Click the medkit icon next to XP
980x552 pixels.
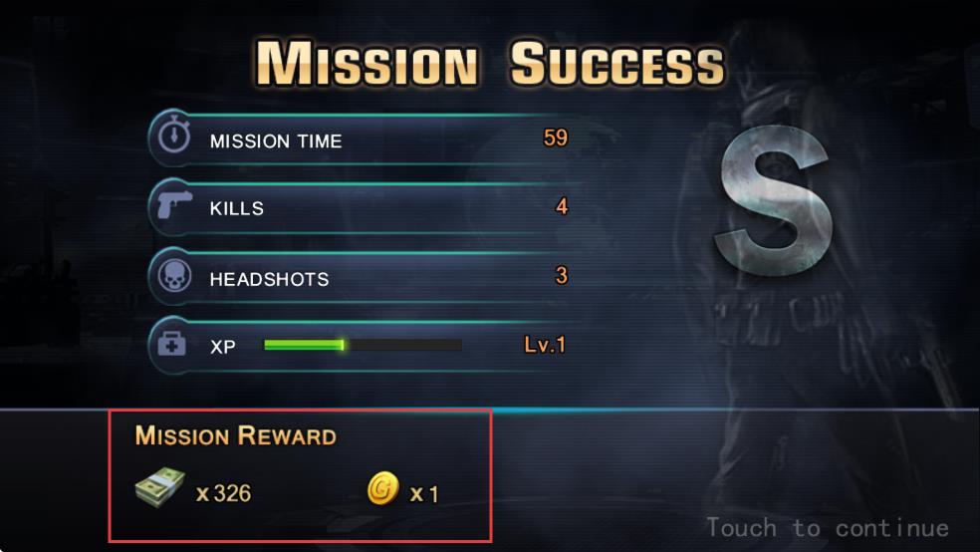(172, 344)
